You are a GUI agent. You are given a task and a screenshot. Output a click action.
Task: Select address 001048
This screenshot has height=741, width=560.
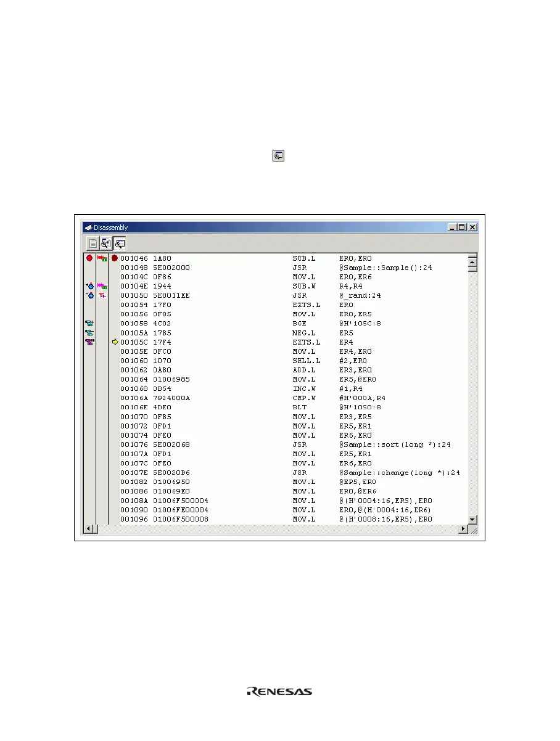point(134,268)
